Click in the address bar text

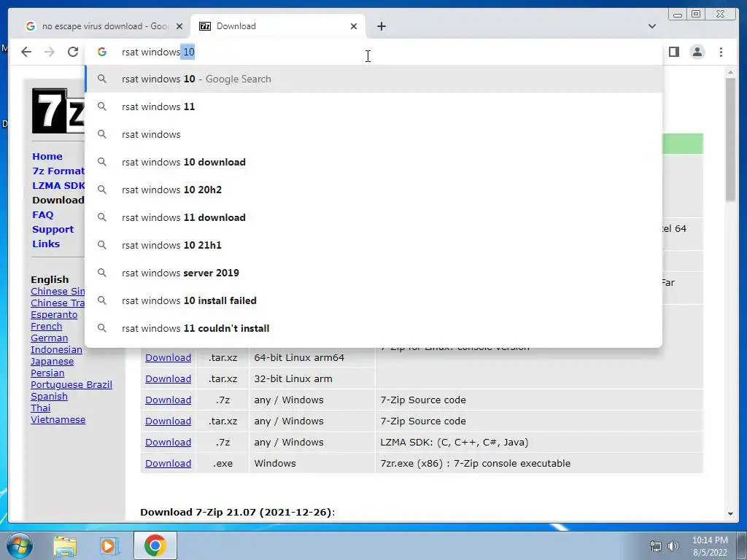(158, 52)
